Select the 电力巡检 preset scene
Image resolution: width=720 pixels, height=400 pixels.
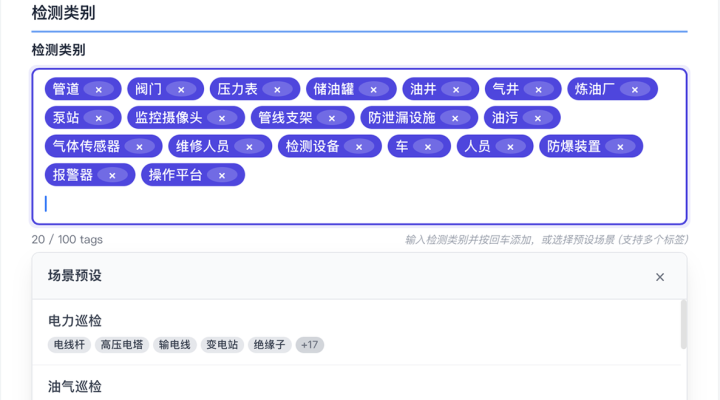(75, 321)
